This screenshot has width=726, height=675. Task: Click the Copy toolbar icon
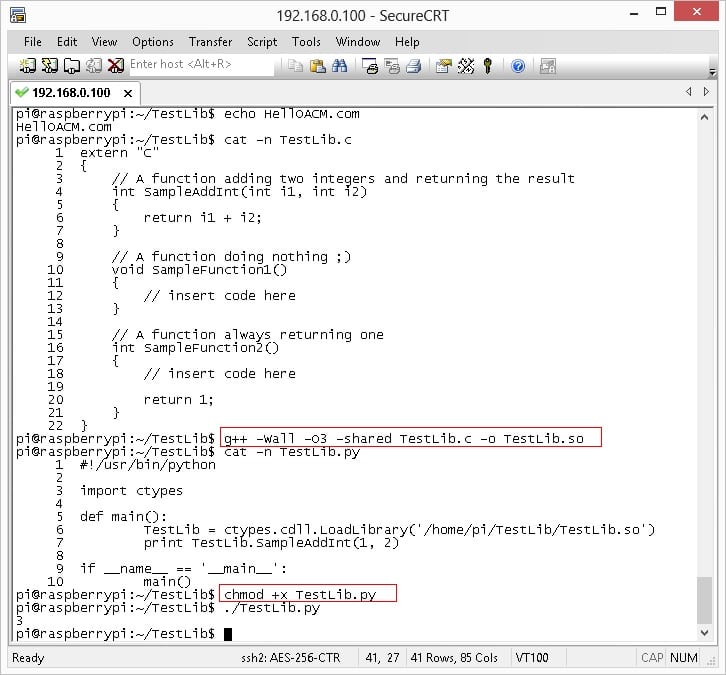point(295,66)
